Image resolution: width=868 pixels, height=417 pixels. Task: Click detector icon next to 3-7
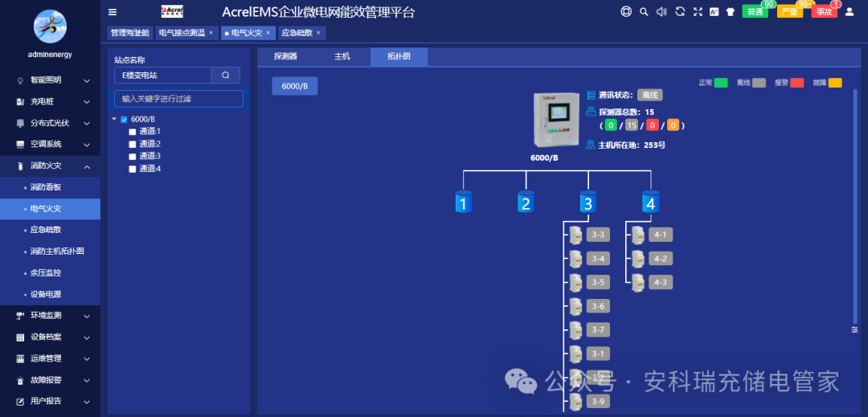click(x=575, y=330)
